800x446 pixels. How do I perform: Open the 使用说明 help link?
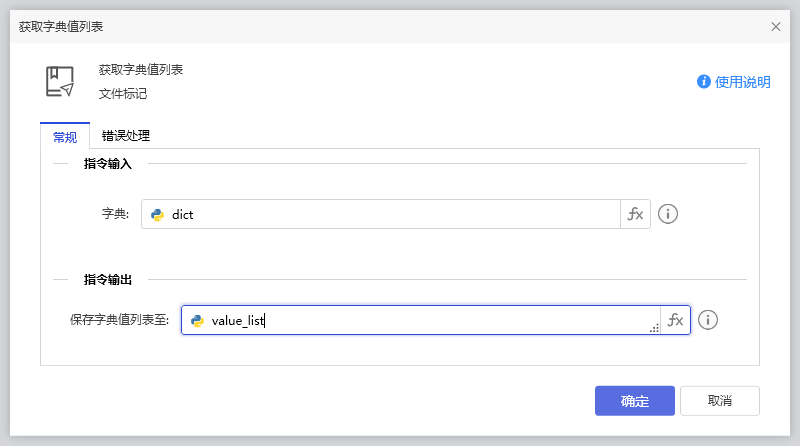pyautogui.click(x=734, y=82)
